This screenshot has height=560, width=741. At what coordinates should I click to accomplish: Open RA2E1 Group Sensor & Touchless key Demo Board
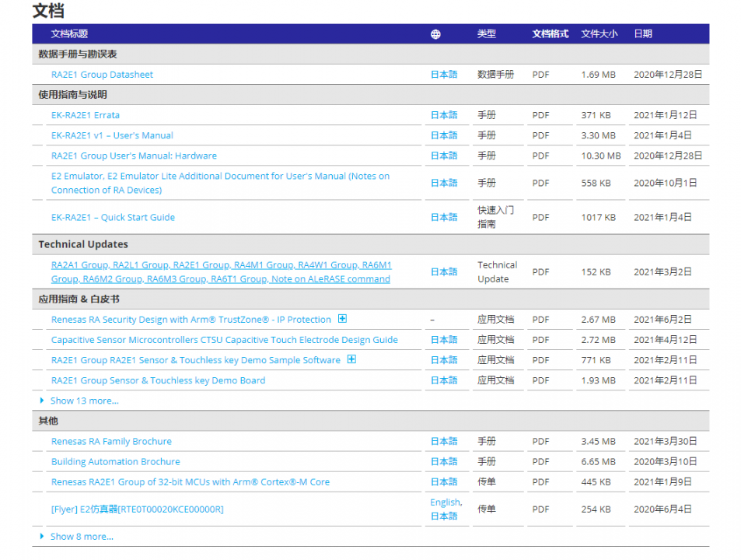click(x=159, y=380)
